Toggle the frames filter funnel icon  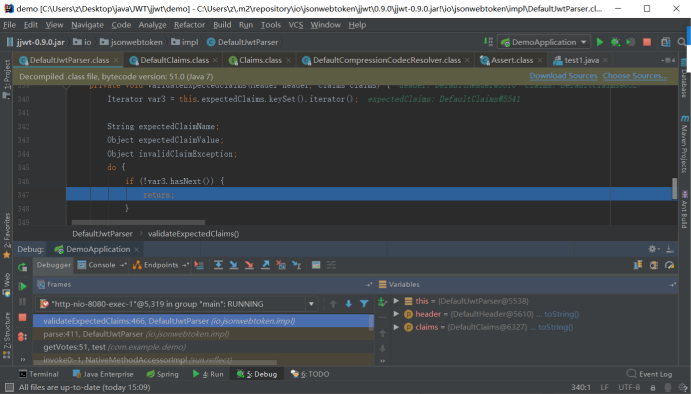pyautogui.click(x=364, y=304)
